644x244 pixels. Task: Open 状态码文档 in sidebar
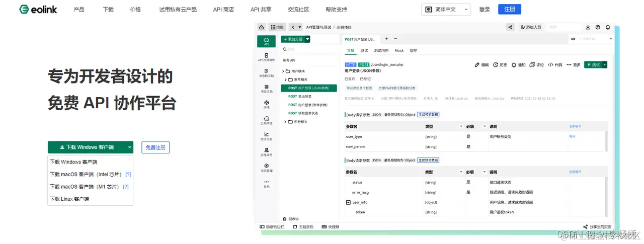point(266,73)
